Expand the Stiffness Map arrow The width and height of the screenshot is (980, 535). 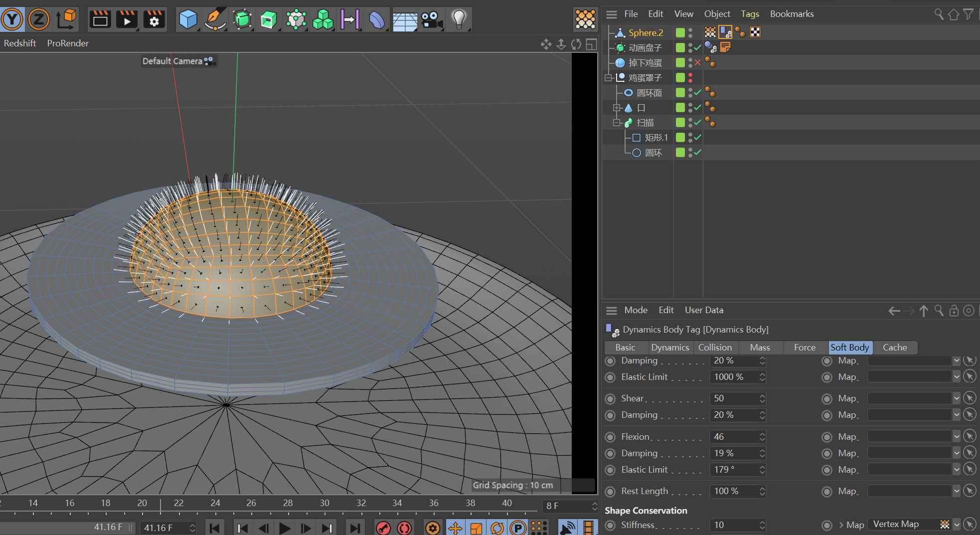click(x=841, y=525)
